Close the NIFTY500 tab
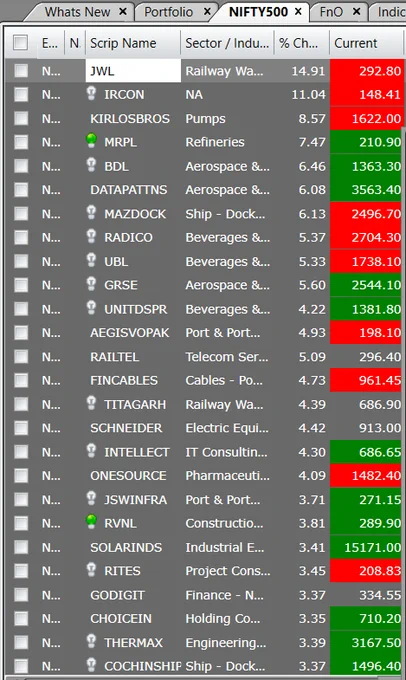The image size is (406, 680). click(298, 12)
